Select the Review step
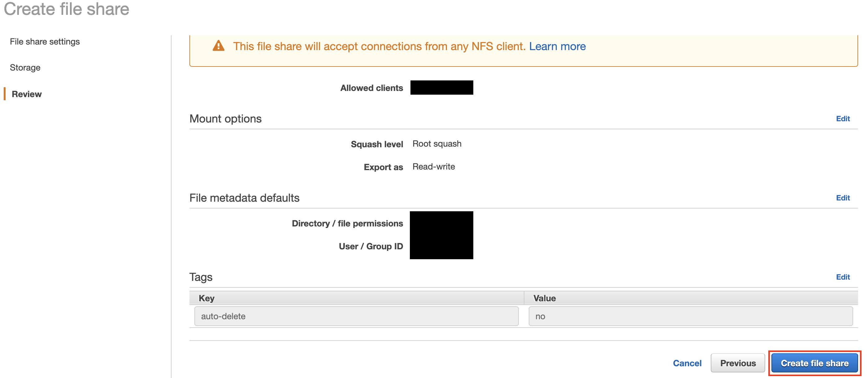 (x=27, y=94)
